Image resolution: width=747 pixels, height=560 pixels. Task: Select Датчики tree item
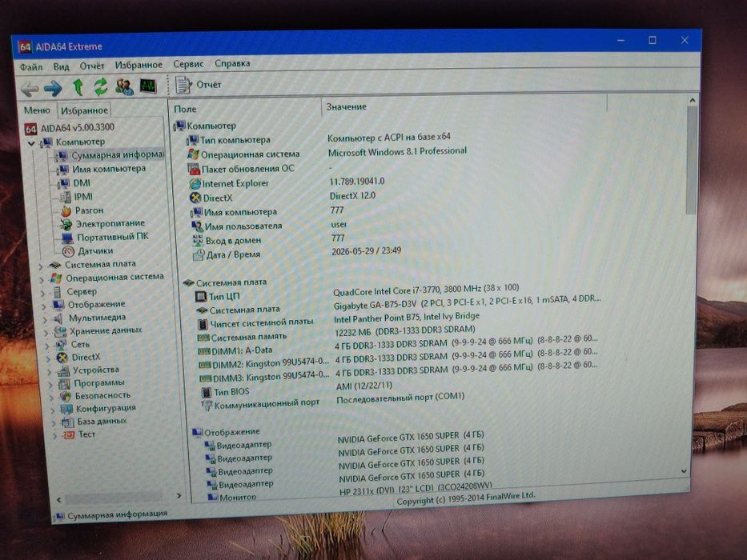88,250
